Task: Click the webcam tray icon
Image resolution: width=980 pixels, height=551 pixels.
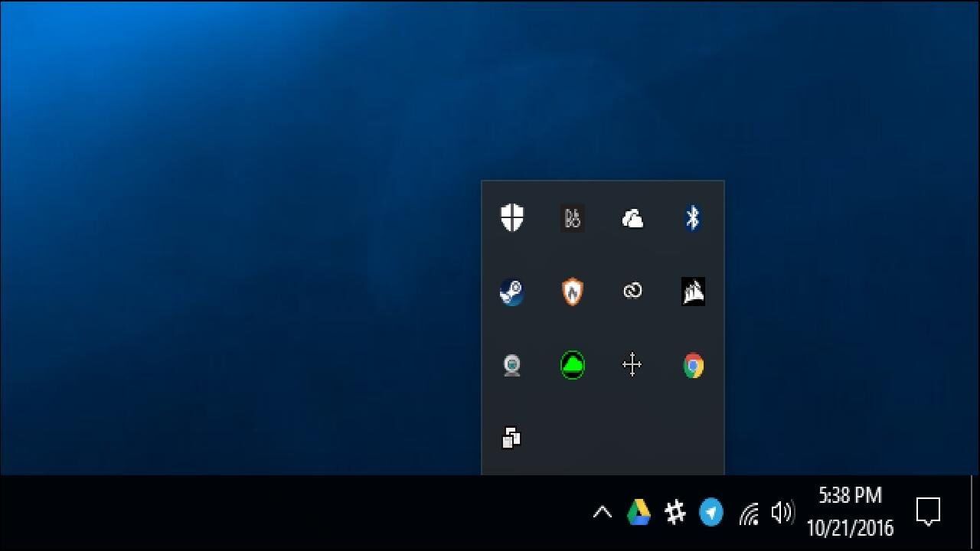Action: [512, 365]
